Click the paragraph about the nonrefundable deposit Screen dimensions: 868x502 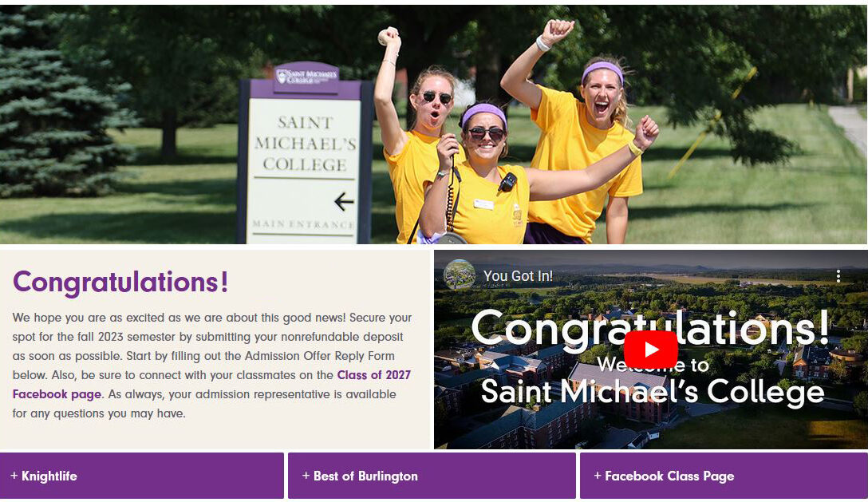212,366
